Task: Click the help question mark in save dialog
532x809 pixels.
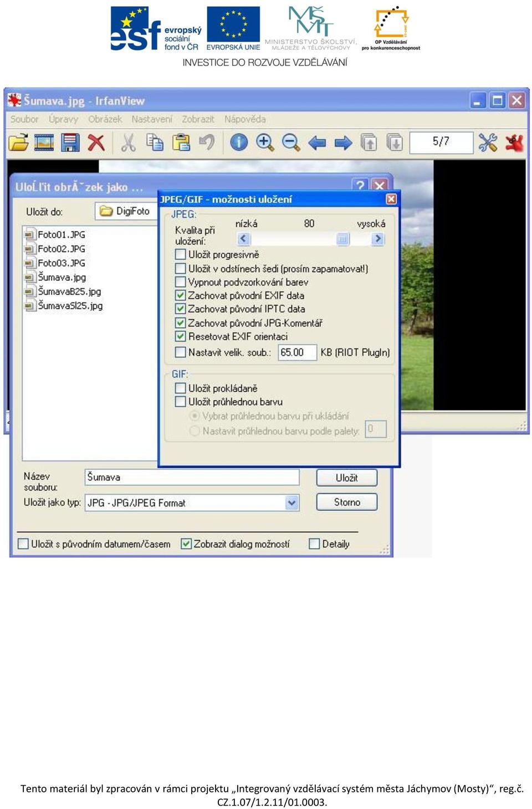Action: 360,185
